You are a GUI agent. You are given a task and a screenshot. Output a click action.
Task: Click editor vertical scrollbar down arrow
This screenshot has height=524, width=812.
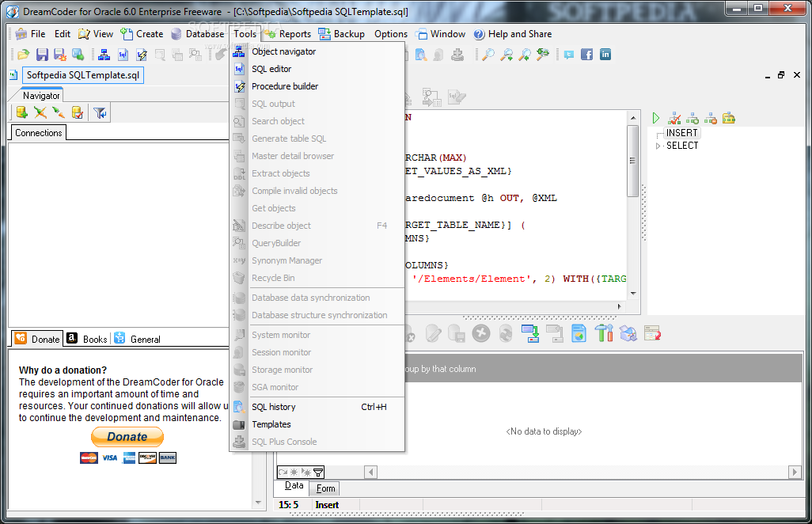click(633, 294)
